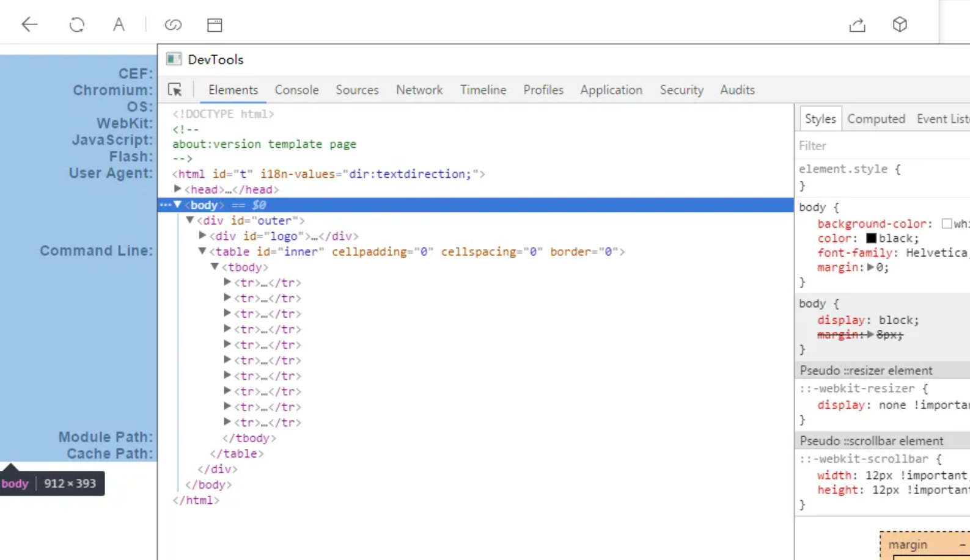Click the font-family property in body rule

click(x=855, y=253)
